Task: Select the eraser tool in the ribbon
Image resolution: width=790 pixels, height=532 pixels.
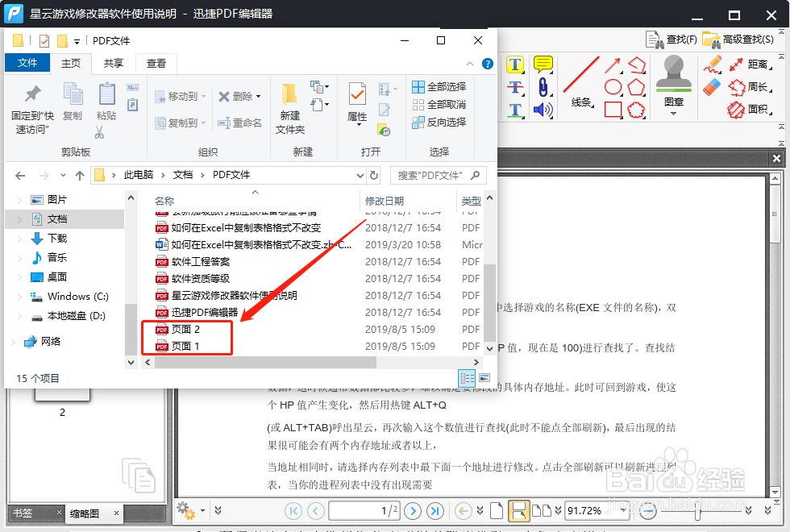Action: (x=711, y=86)
